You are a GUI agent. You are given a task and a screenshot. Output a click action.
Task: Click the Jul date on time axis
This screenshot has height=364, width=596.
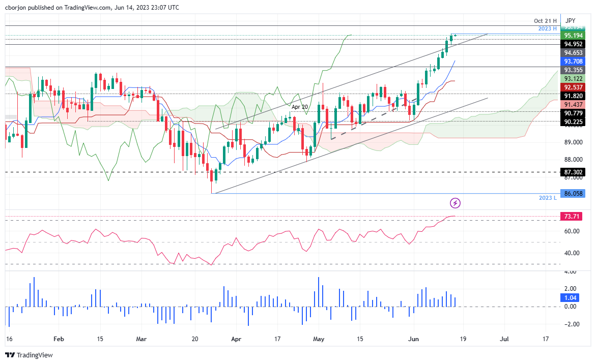point(505,338)
